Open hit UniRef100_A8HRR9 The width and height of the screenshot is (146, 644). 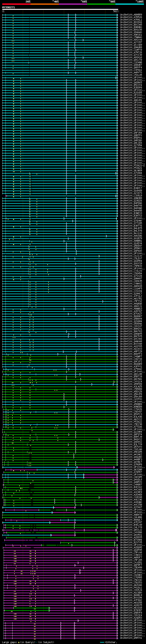pyautogui.click(x=131, y=15)
